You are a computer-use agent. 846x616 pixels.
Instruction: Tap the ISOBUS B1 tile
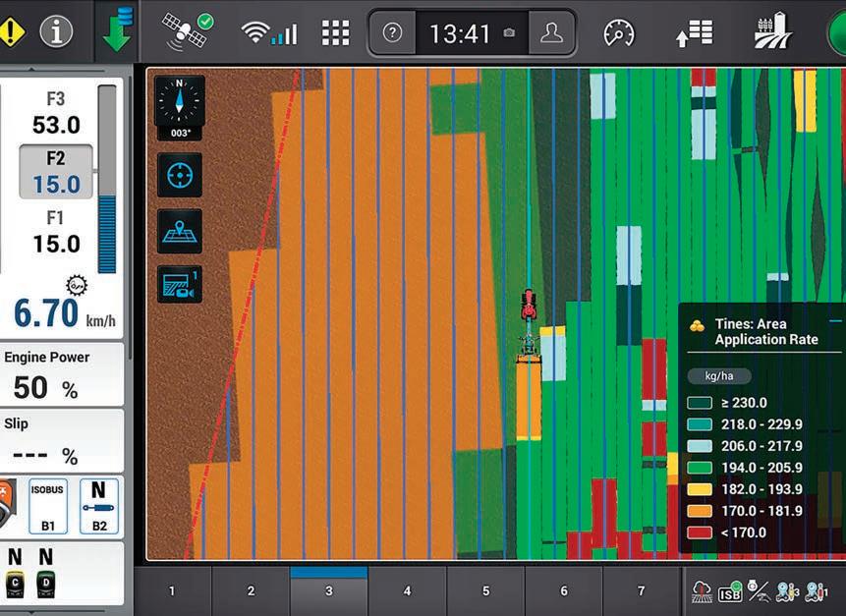pos(48,506)
